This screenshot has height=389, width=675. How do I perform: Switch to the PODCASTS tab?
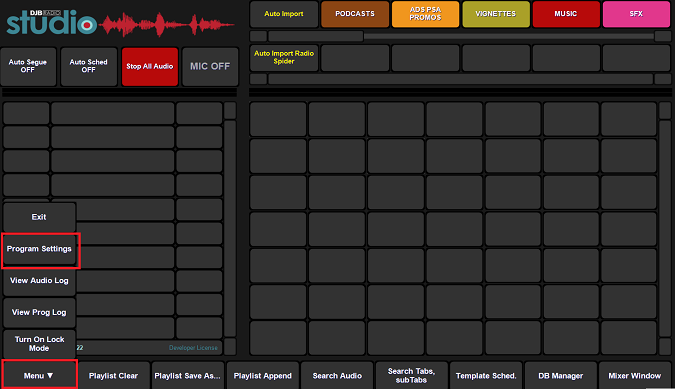[355, 14]
